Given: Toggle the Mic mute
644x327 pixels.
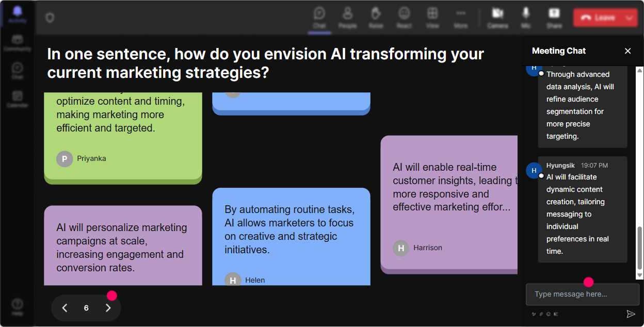Looking at the screenshot, I should 526,18.
